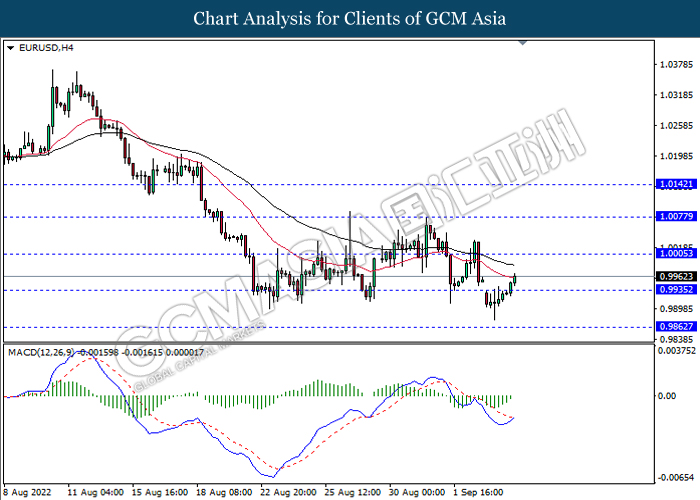This screenshot has height=500, width=700.
Task: Select the 0.98627 support level label
Action: point(676,327)
